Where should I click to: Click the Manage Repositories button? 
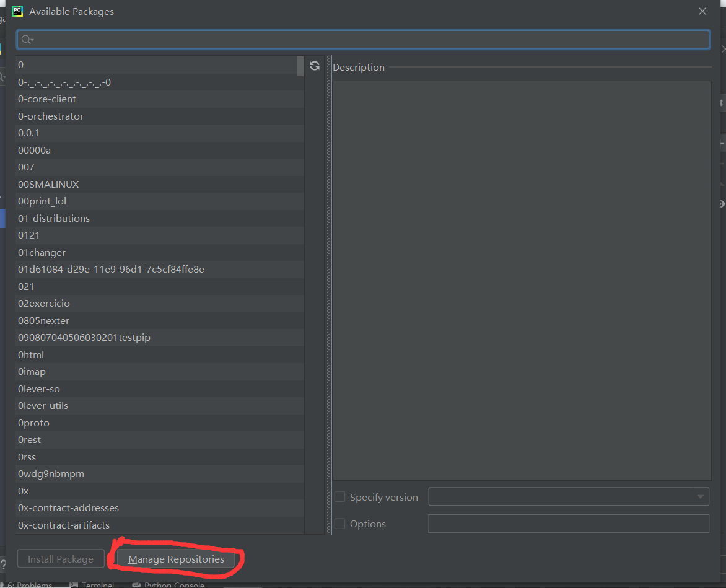[176, 559]
